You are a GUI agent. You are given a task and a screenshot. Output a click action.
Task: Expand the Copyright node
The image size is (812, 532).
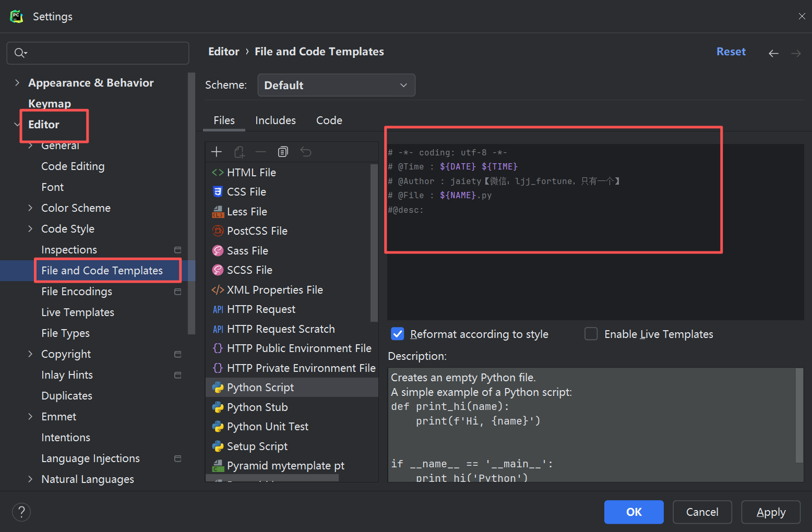(30, 354)
